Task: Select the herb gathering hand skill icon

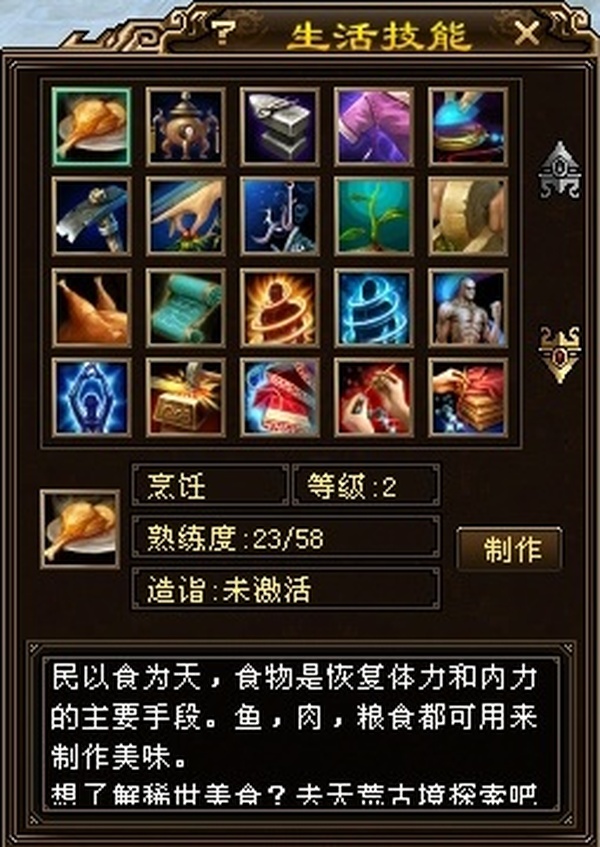Action: (185, 216)
